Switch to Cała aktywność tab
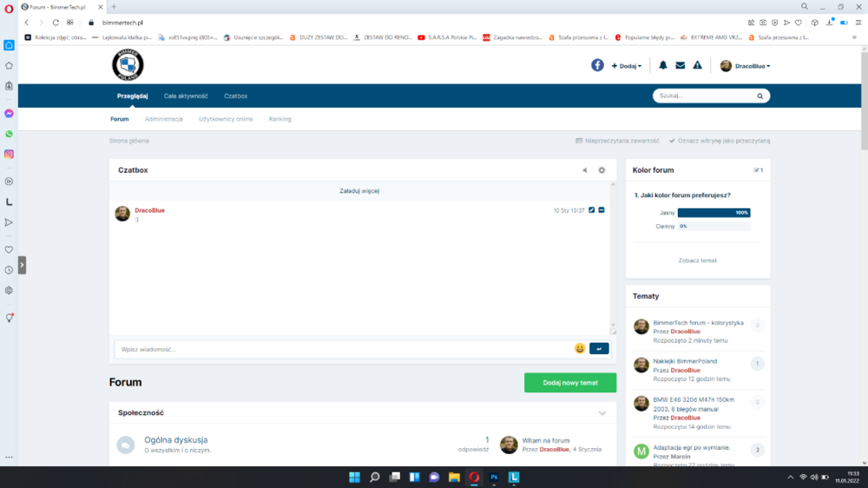This screenshot has height=488, width=868. [186, 96]
